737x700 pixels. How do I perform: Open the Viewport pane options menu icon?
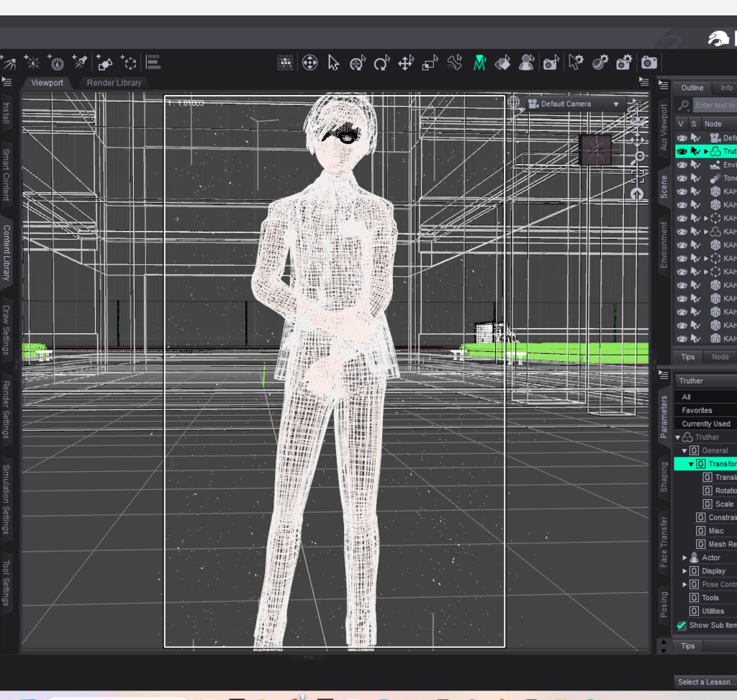(644, 82)
